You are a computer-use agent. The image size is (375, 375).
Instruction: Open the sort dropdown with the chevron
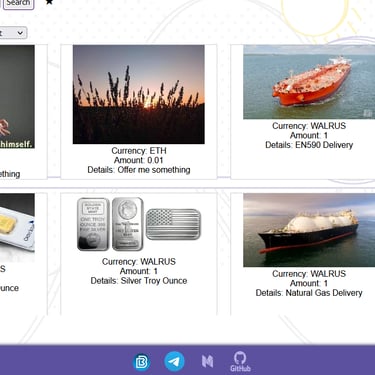[x=13, y=33]
